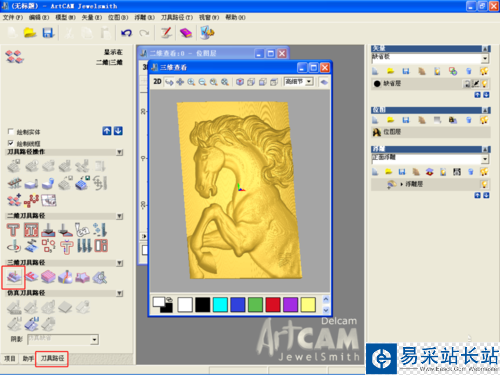Select the first red T profiling toolpath icon
The width and height of the screenshot is (500, 375).
(13, 230)
